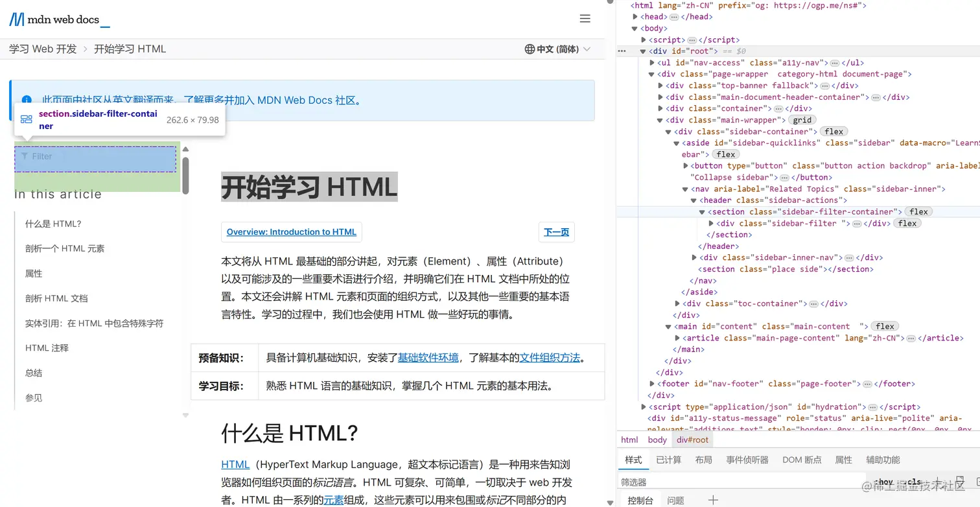980x507 pixels.
Task: Click the sidebar vertical scrollbar thumb
Action: [x=185, y=175]
